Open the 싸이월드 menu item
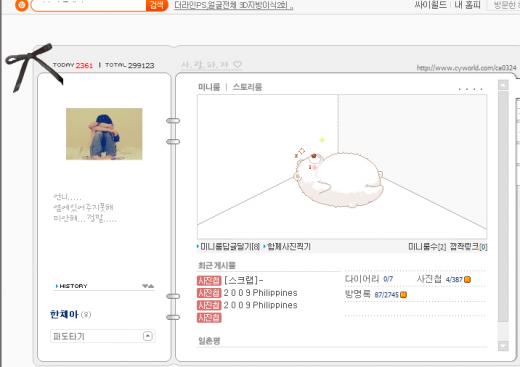Viewport: 520px width, 367px height. pyautogui.click(x=431, y=5)
